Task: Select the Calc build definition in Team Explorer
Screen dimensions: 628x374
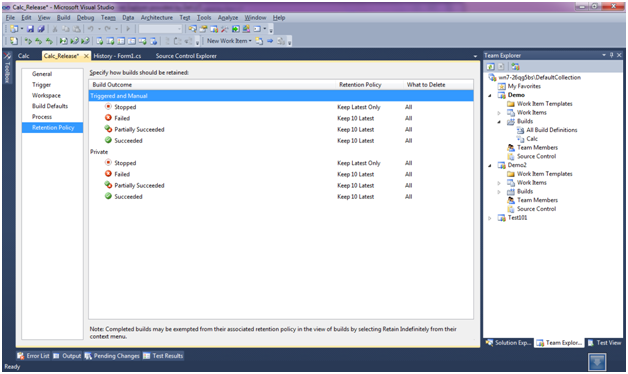Action: 532,139
